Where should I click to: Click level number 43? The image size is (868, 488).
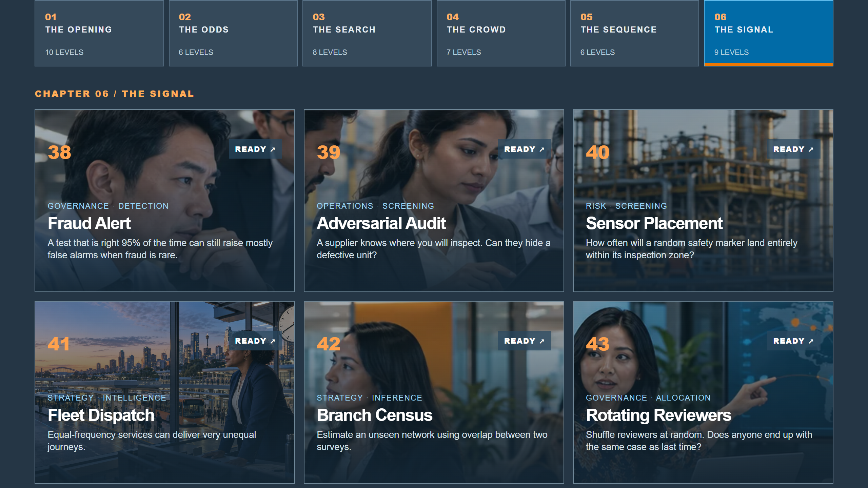tap(598, 344)
